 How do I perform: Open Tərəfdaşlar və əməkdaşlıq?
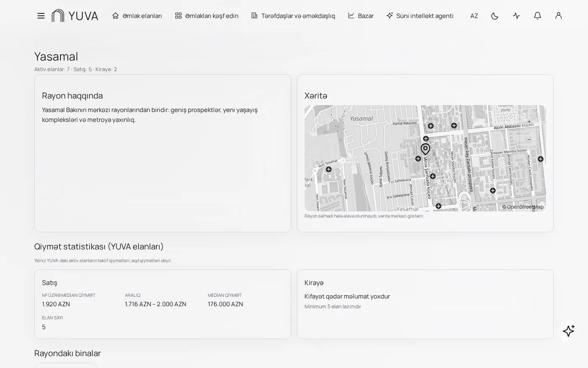coord(293,16)
